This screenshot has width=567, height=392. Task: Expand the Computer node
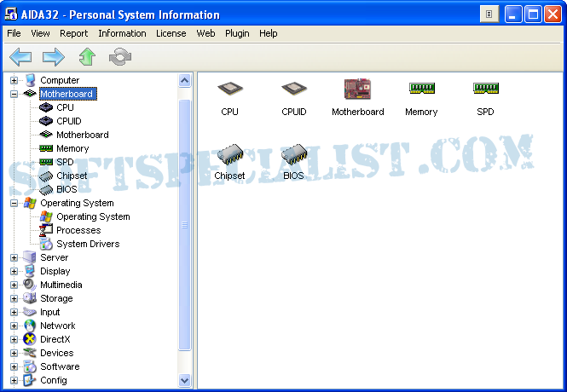(x=14, y=80)
